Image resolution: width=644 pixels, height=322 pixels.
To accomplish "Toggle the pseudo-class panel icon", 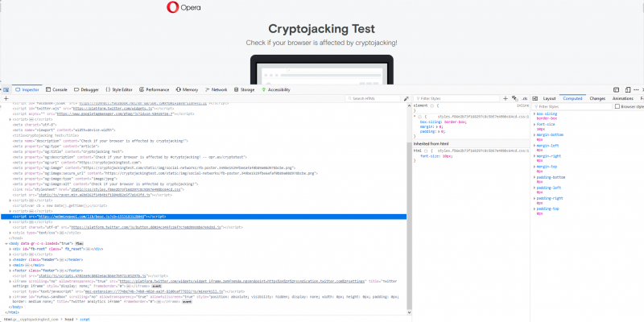I will 515,98.
